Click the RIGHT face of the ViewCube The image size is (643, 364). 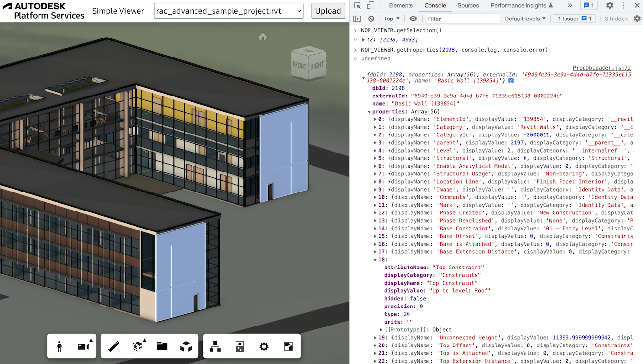point(317,64)
